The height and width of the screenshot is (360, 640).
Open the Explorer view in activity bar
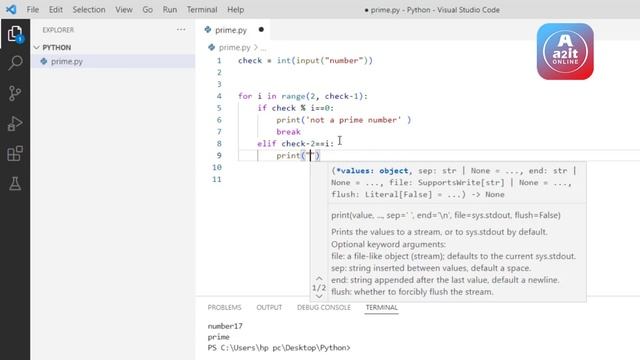coord(15,33)
